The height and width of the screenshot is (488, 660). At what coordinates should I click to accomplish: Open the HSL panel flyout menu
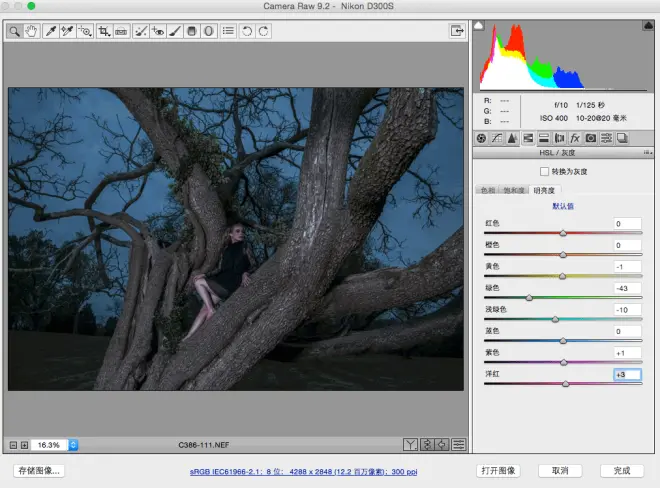tap(648, 152)
